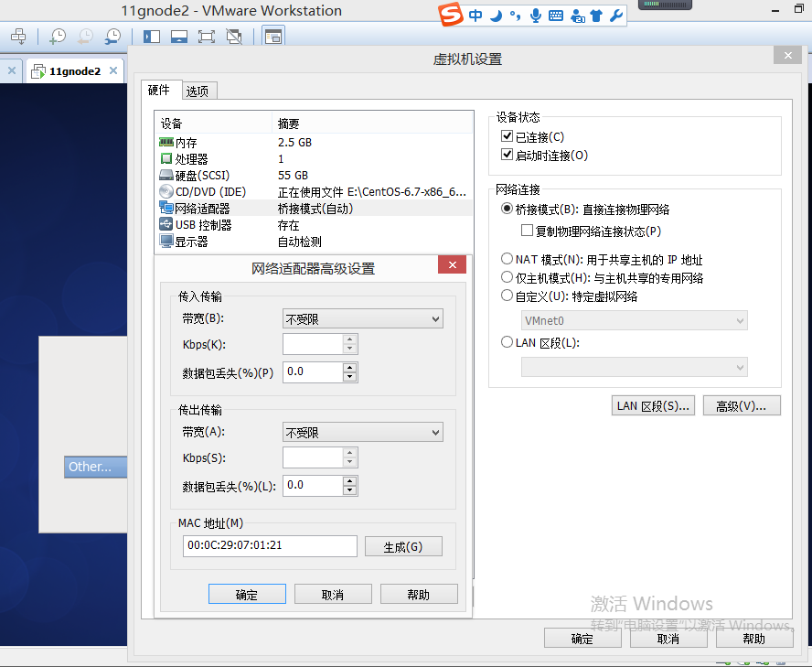812x667 pixels.
Task: Toggle Sogou punctuation mode icon
Action: coord(515,16)
